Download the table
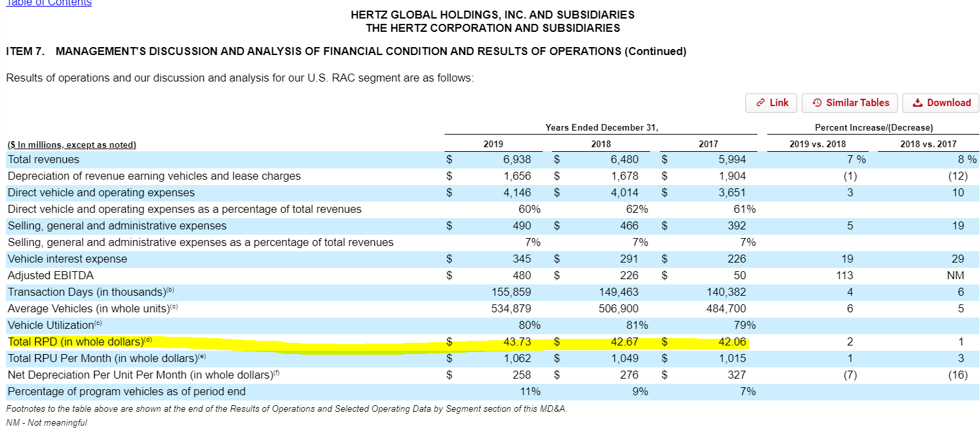Screen dimensions: 980x431 [x=941, y=103]
